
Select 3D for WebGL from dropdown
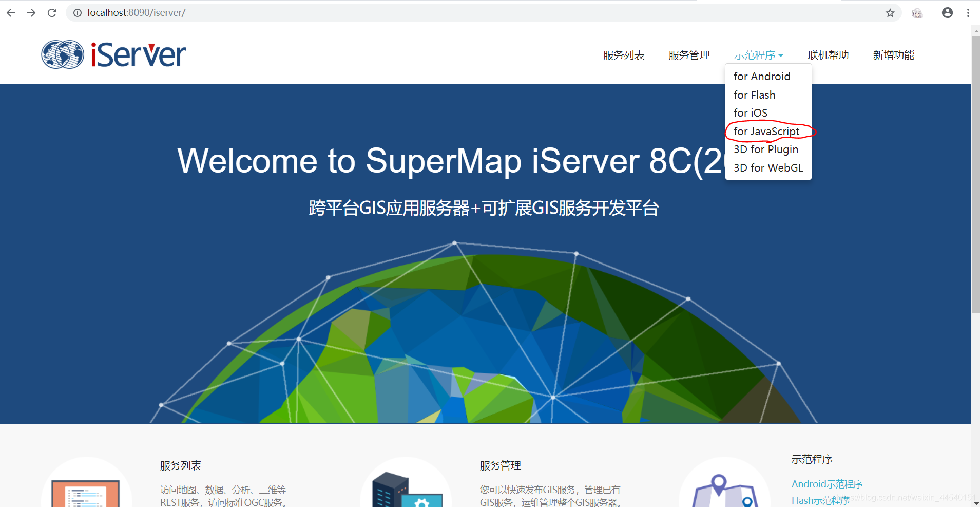pyautogui.click(x=768, y=168)
